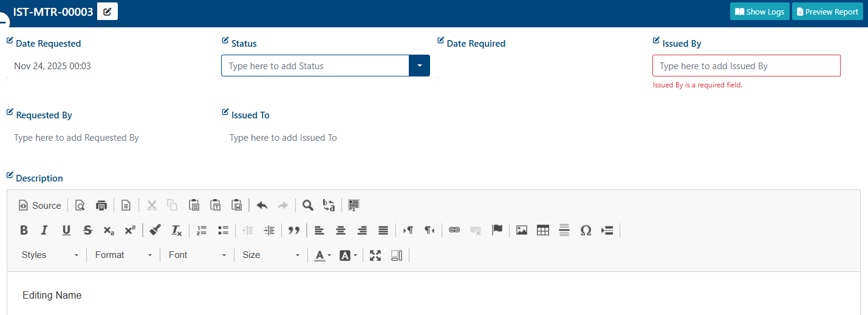
Task: Click the Undo arrow icon
Action: tap(262, 206)
